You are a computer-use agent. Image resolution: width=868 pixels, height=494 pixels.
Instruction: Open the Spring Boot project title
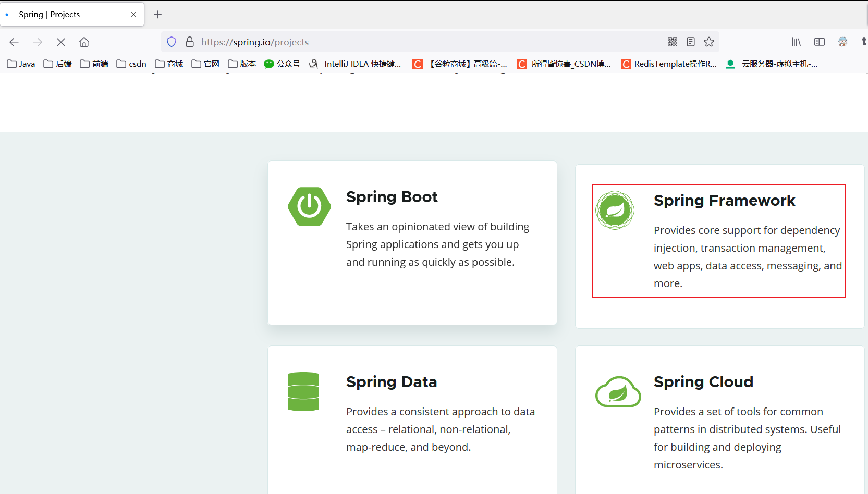392,197
